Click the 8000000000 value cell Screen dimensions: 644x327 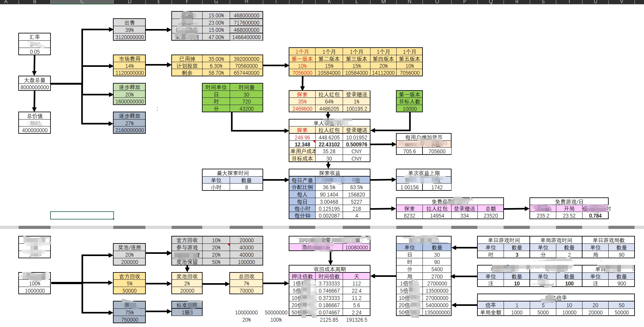pos(35,87)
